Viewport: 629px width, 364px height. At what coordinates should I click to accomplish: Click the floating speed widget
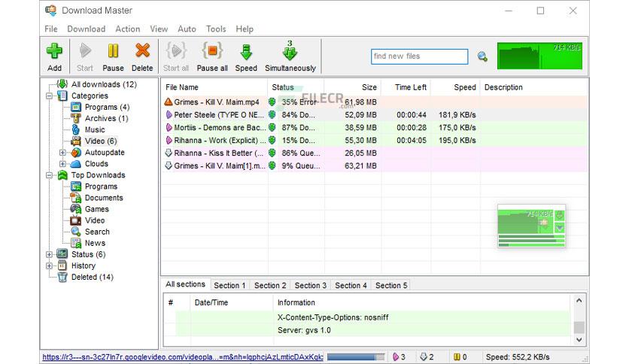click(531, 226)
